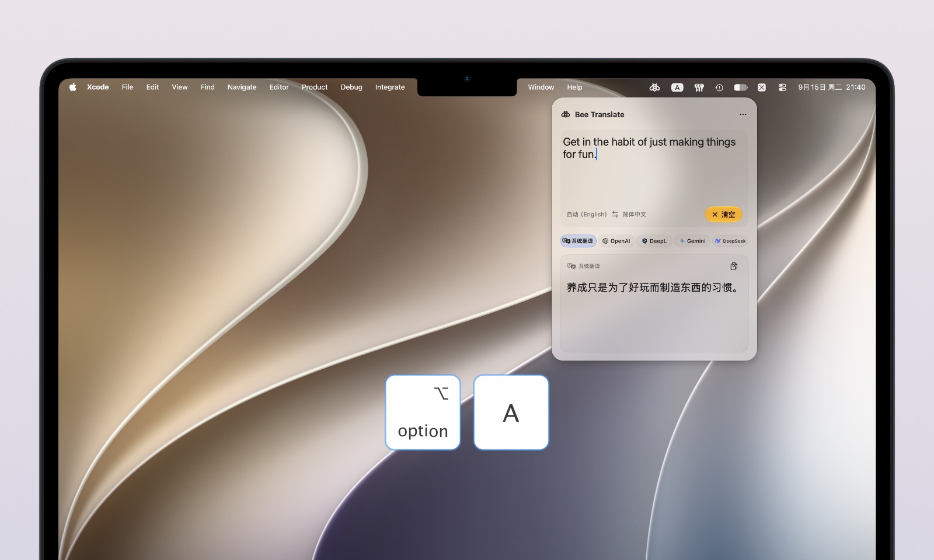The width and height of the screenshot is (934, 560).
Task: Swap source and target languages
Action: point(615,214)
